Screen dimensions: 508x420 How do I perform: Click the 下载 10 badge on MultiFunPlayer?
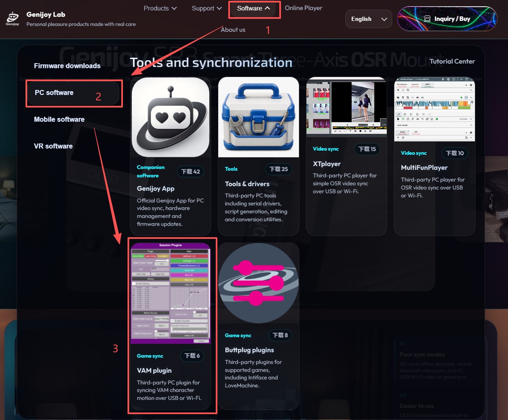(455, 153)
